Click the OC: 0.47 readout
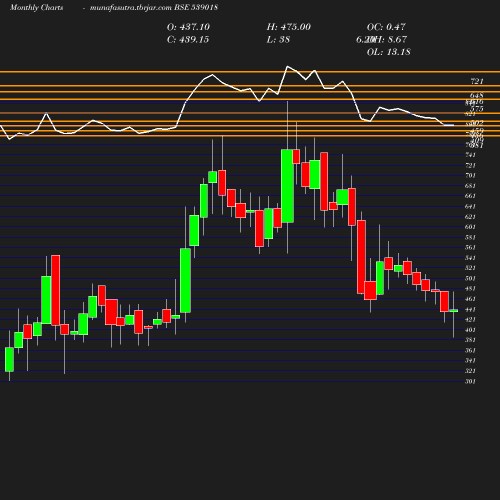The image size is (500, 500). pyautogui.click(x=386, y=27)
